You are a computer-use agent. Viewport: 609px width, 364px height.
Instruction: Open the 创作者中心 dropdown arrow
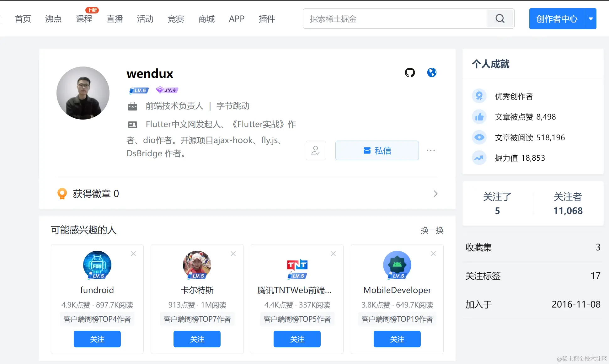(x=591, y=19)
